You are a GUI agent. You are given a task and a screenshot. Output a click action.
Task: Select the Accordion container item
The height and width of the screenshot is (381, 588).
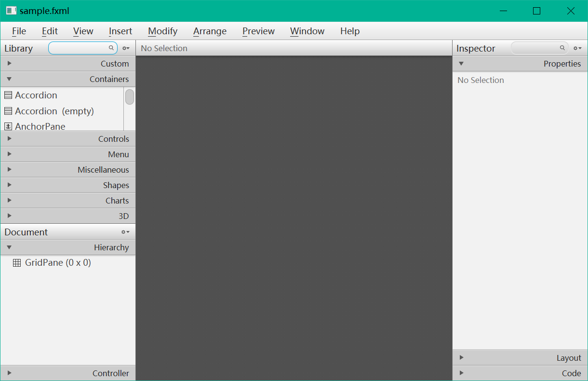pyautogui.click(x=62, y=95)
